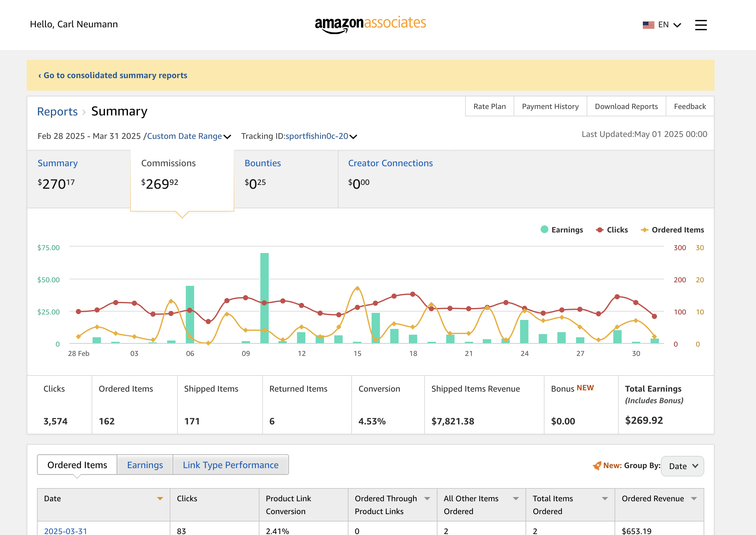Image resolution: width=756 pixels, height=535 pixels.
Task: Click the tall earnings bar on March 10
Action: pos(265,298)
